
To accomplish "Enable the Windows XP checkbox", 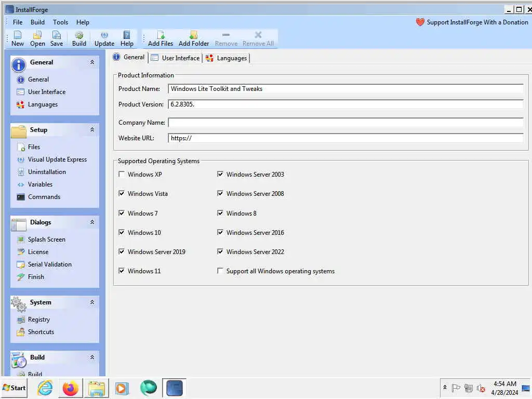I will [122, 175].
